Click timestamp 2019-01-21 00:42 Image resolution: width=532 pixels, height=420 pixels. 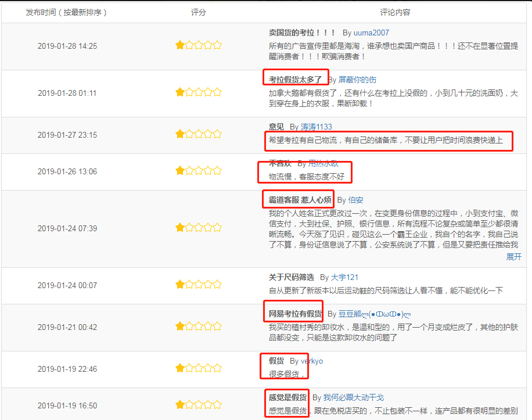67,328
